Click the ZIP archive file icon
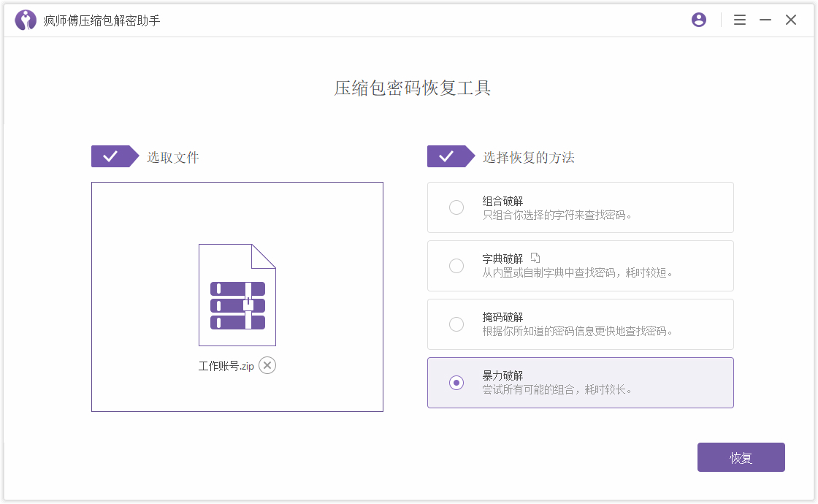This screenshot has width=818, height=504. pos(237,296)
